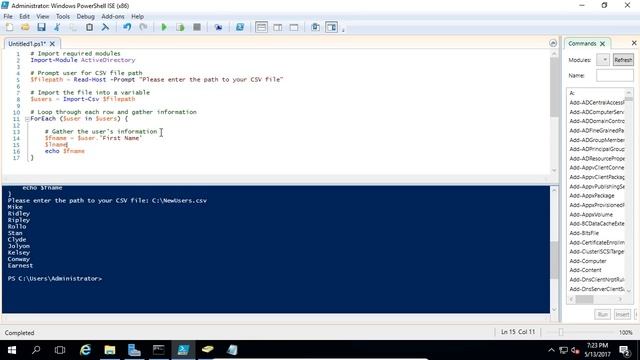Click line 14 $fname assignment code
Viewport: 640px width, 360px height.
pyautogui.click(x=94, y=138)
